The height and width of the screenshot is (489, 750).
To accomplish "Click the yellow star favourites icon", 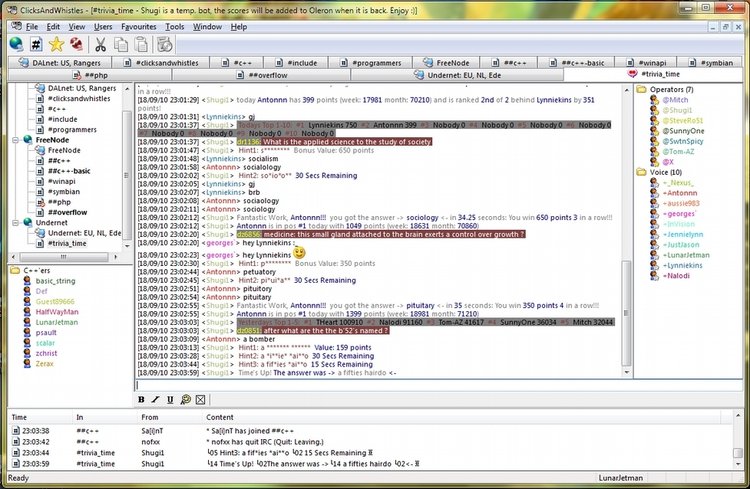I will [57, 44].
